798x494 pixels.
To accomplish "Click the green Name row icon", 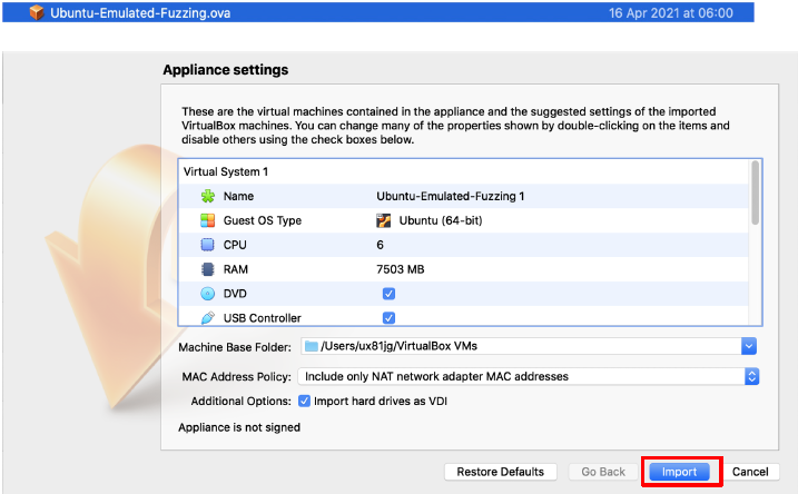I will [x=208, y=196].
